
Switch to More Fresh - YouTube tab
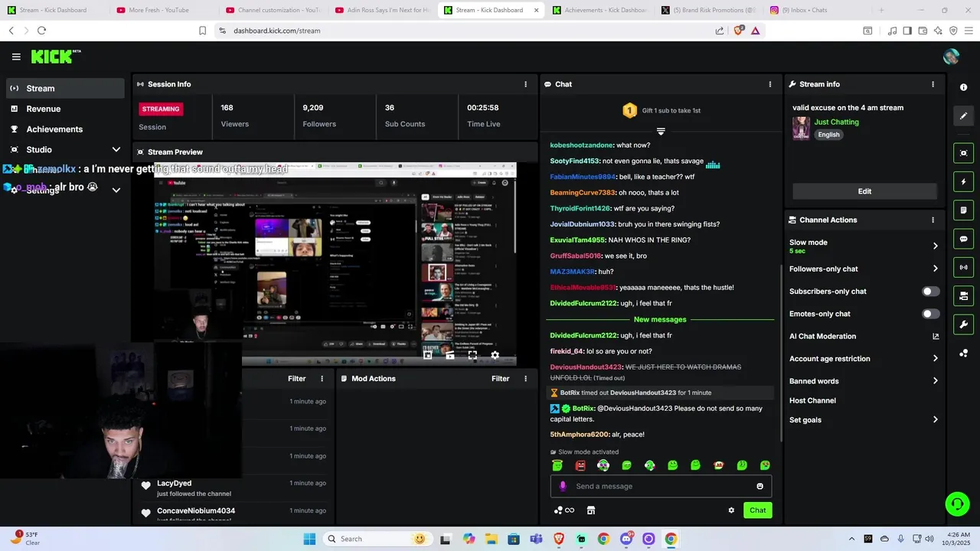[158, 10]
